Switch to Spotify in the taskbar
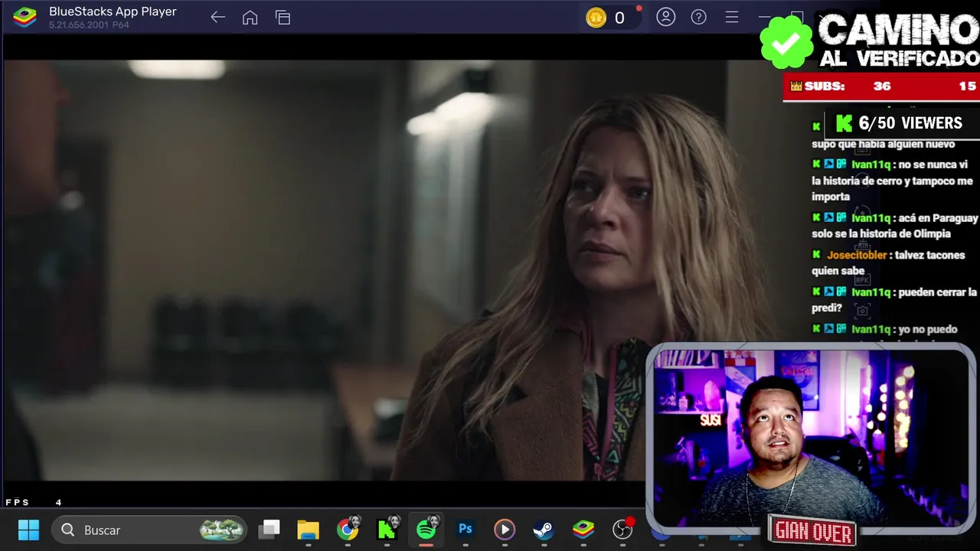980x551 pixels. click(x=426, y=529)
